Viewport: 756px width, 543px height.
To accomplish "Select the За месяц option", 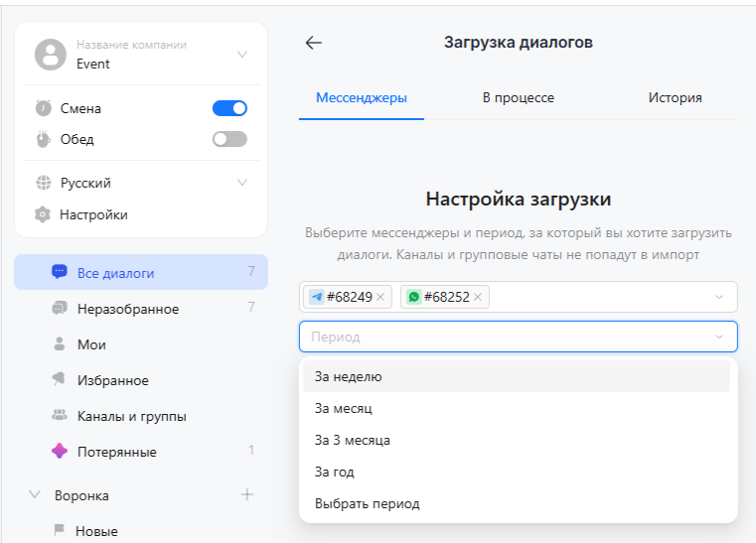I will [x=344, y=408].
